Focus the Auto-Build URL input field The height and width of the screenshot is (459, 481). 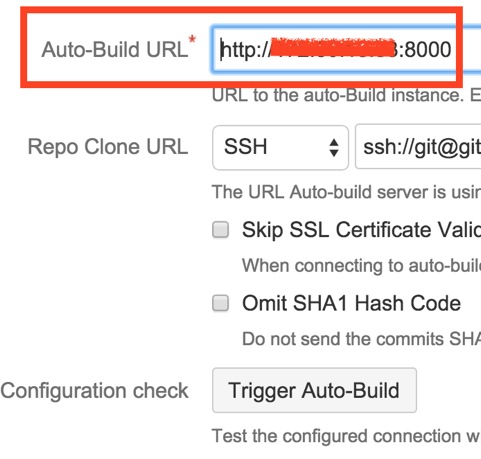point(346,49)
